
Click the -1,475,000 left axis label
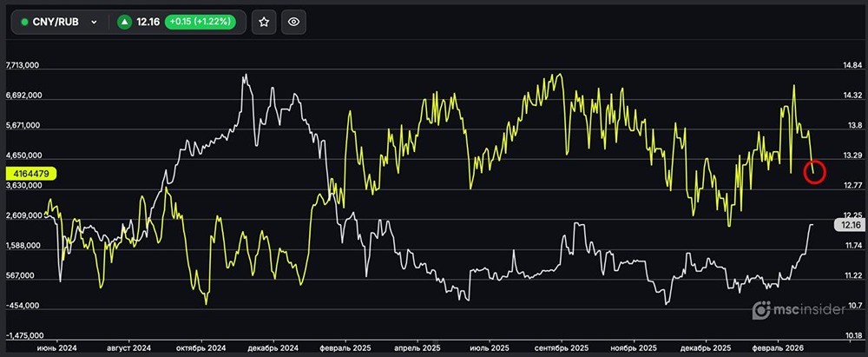point(24,335)
